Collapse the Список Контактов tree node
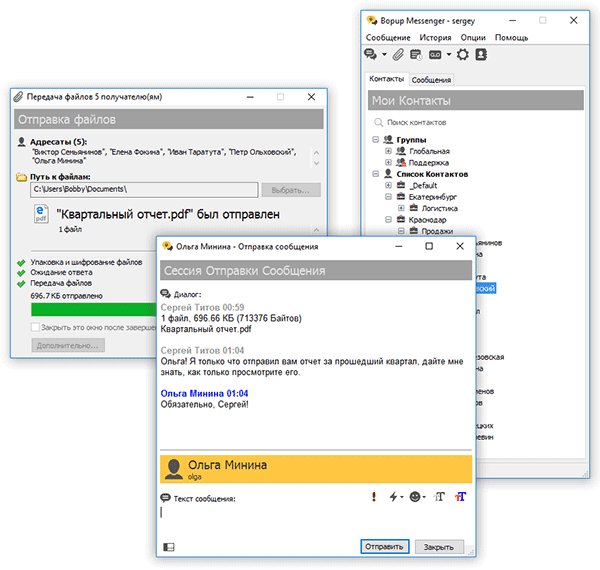The image size is (600, 570). [x=375, y=174]
